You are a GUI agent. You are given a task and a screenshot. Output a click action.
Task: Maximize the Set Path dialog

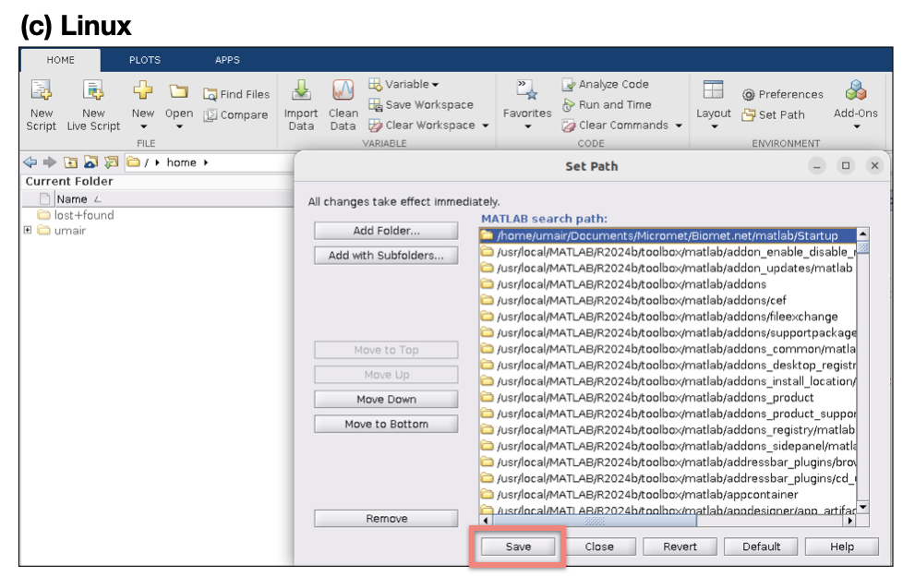click(846, 166)
